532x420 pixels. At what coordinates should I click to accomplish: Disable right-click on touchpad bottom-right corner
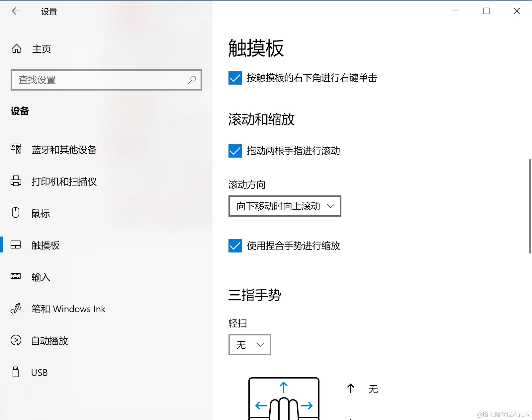[235, 78]
